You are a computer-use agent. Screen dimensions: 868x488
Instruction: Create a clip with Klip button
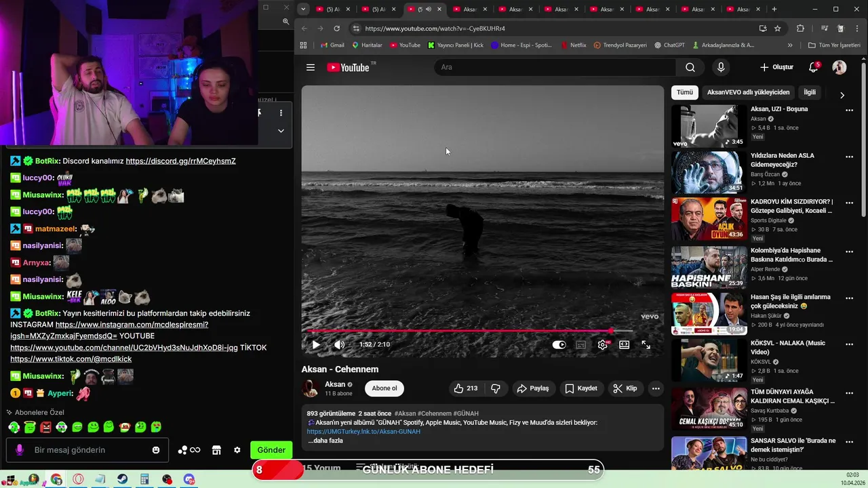(625, 388)
